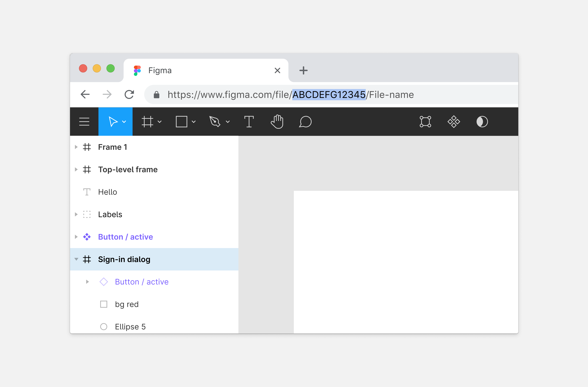Click the purple main component icon

pyautogui.click(x=87, y=237)
